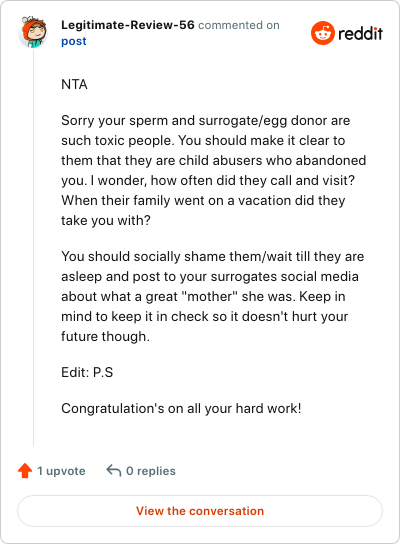The image size is (400, 544).
Task: Click the reddit wordmark text logo
Action: [x=360, y=34]
